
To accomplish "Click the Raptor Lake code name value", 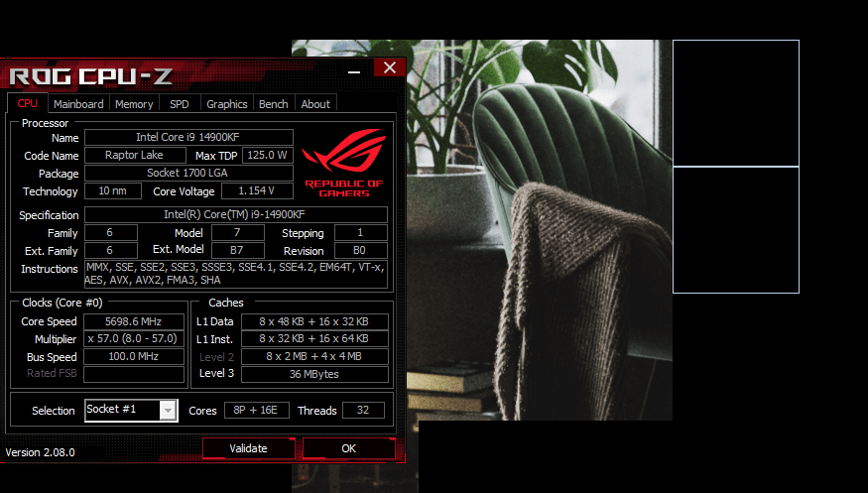I will pyautogui.click(x=135, y=155).
